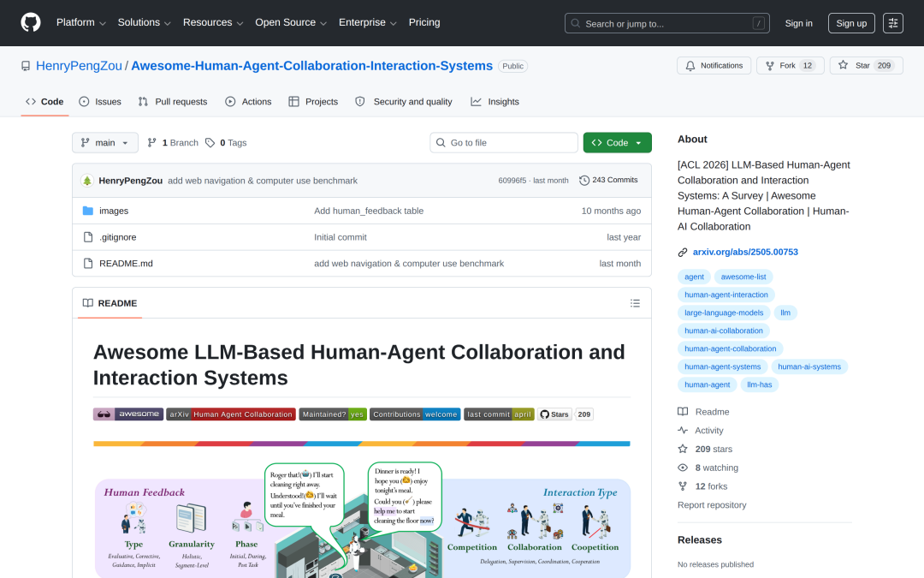Open the green Code dropdown button

(x=617, y=143)
